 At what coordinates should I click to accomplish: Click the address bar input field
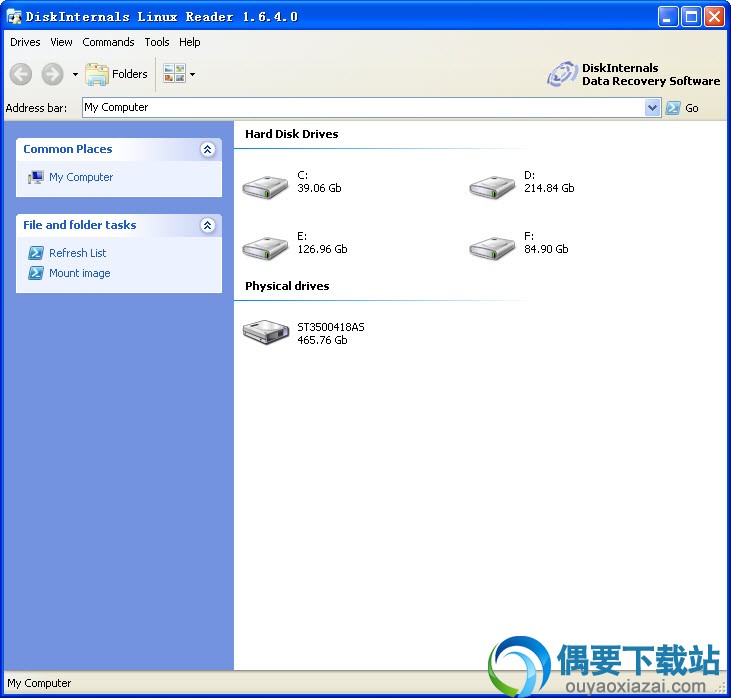[x=364, y=108]
